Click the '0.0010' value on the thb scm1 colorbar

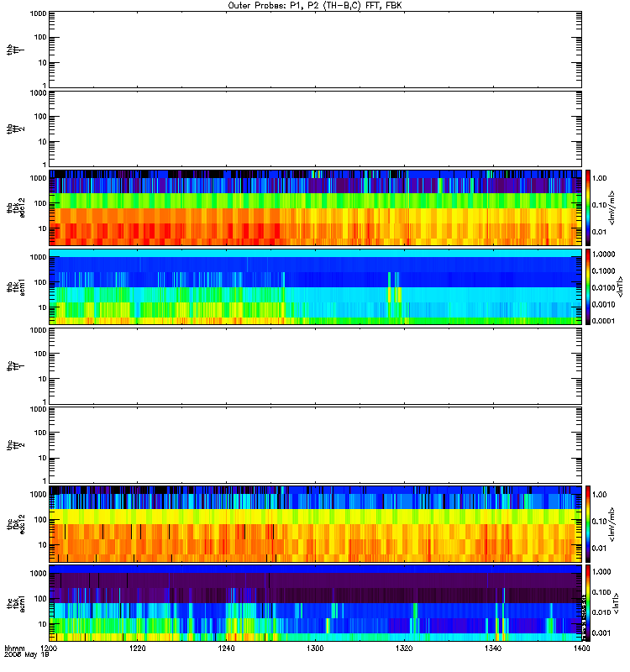pos(603,304)
